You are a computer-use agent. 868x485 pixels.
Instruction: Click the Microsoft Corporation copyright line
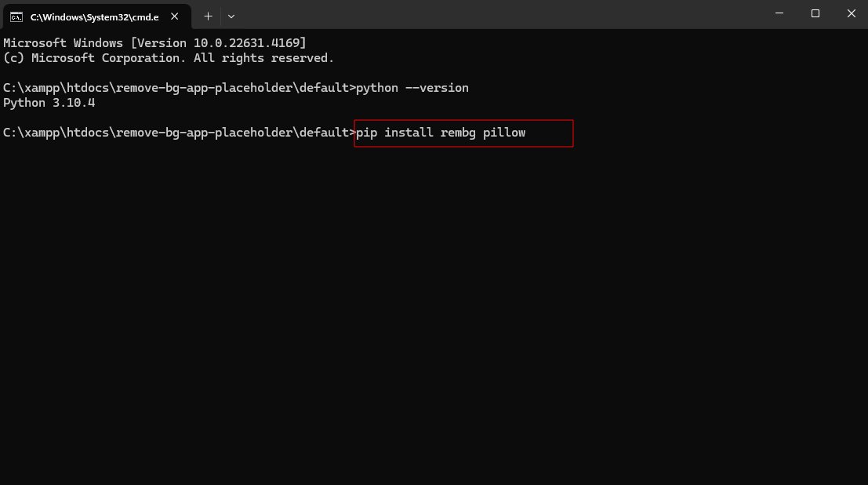pyautogui.click(x=169, y=58)
